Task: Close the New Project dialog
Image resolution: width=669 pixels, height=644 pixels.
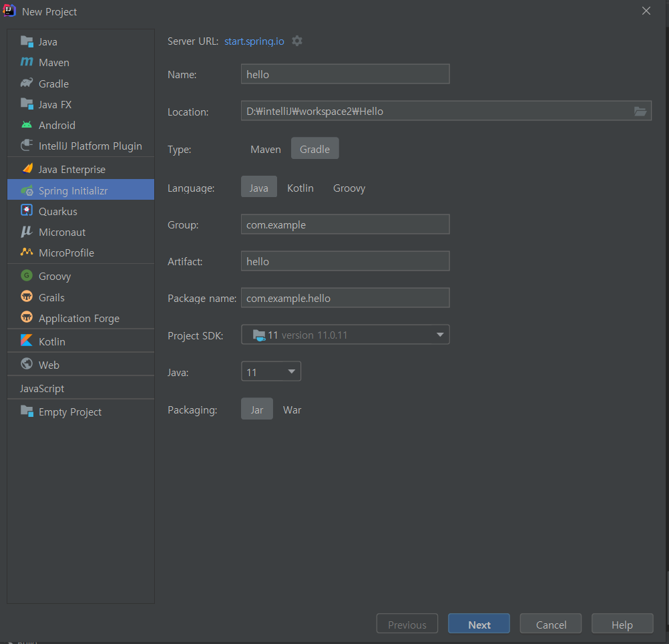Action: pyautogui.click(x=646, y=11)
